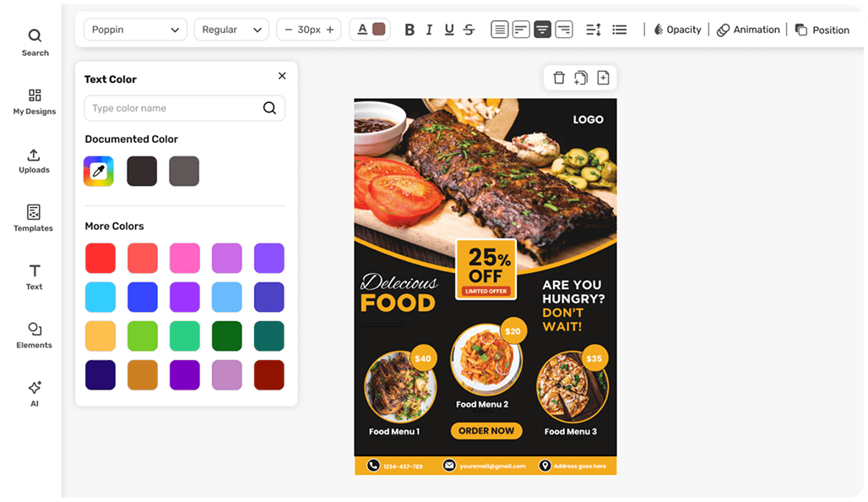This screenshot has width=868, height=502.
Task: Switch to My Designs
Action: (x=35, y=101)
